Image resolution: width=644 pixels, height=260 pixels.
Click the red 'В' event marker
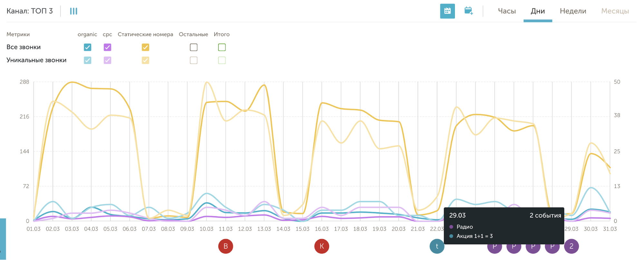tap(226, 246)
